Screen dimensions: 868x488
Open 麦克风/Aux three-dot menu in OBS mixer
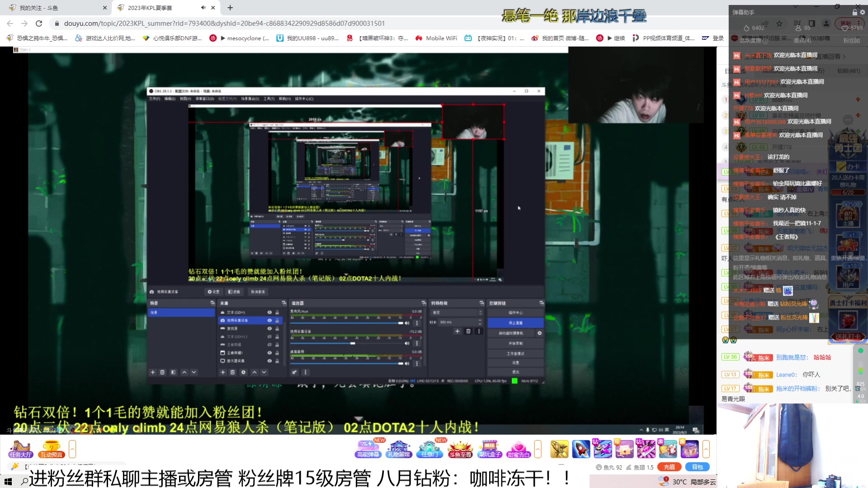click(x=417, y=323)
